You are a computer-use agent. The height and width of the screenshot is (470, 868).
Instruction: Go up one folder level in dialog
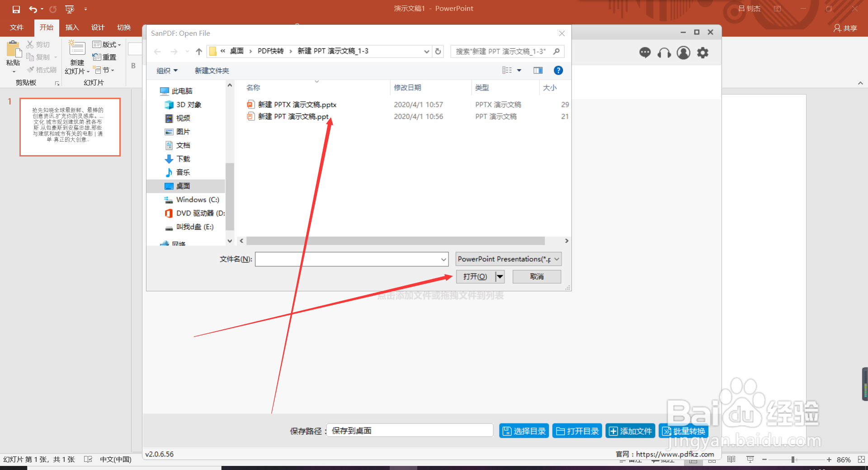pyautogui.click(x=199, y=52)
